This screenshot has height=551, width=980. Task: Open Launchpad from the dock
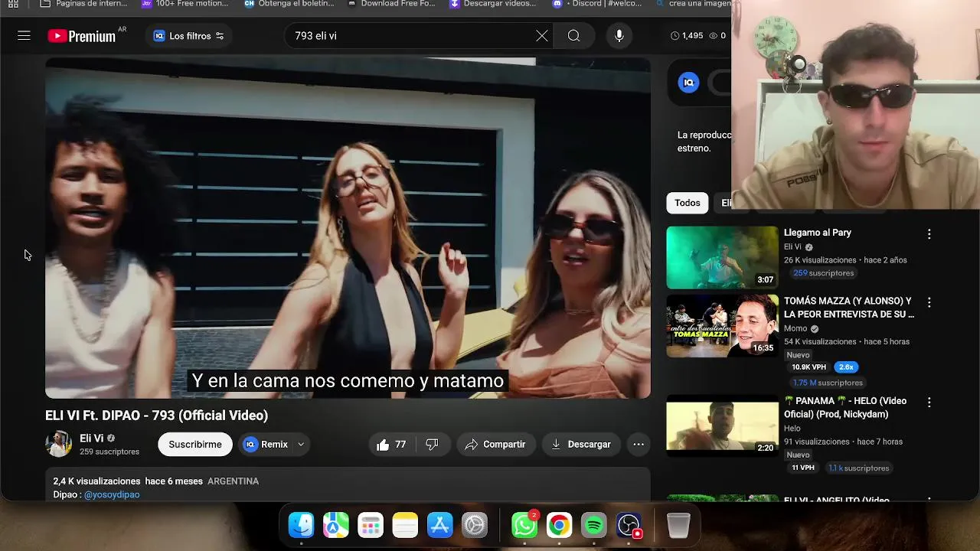click(x=371, y=525)
